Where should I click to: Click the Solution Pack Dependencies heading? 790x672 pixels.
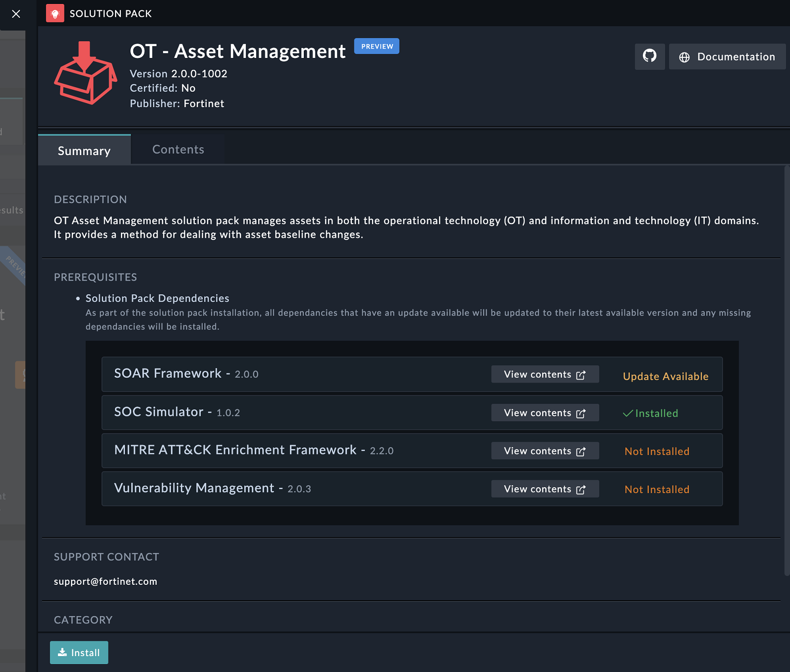click(x=158, y=298)
